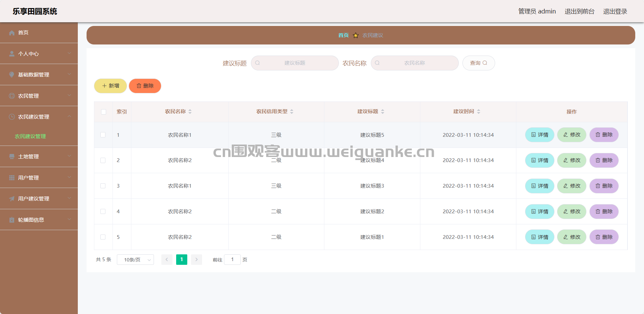The width and height of the screenshot is (644, 314).
Task: Expand the 农民管理 submenu chevron
Action: click(69, 95)
